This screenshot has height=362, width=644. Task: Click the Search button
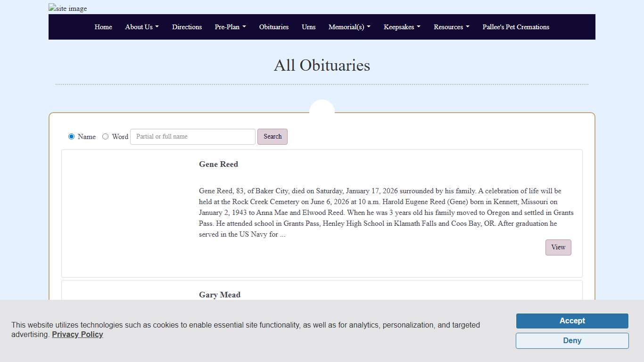(272, 136)
